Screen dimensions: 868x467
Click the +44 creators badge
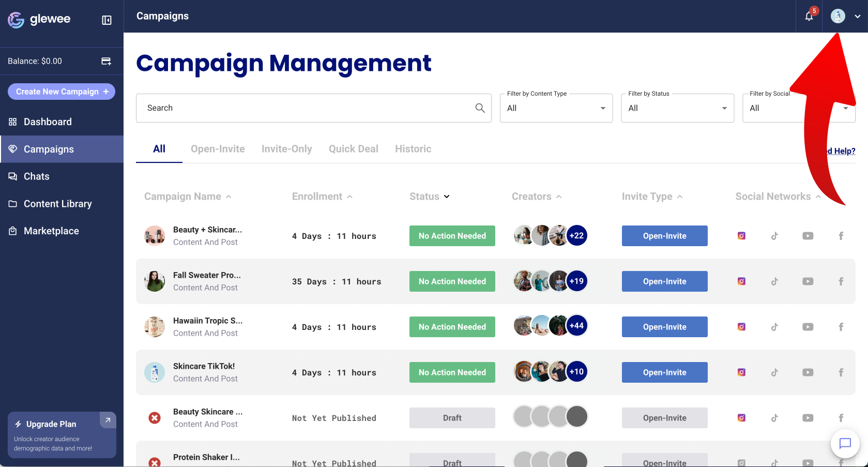pyautogui.click(x=576, y=326)
